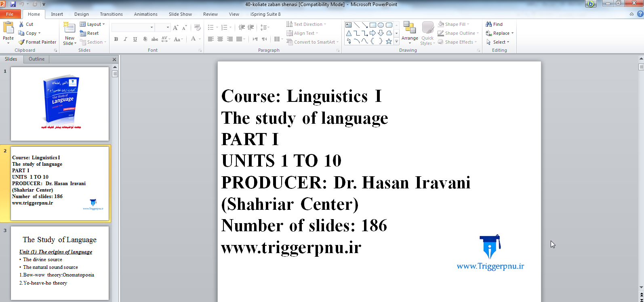Click the 'Number of slides: 186' text line
This screenshot has height=302, width=644.
pyautogui.click(x=304, y=226)
